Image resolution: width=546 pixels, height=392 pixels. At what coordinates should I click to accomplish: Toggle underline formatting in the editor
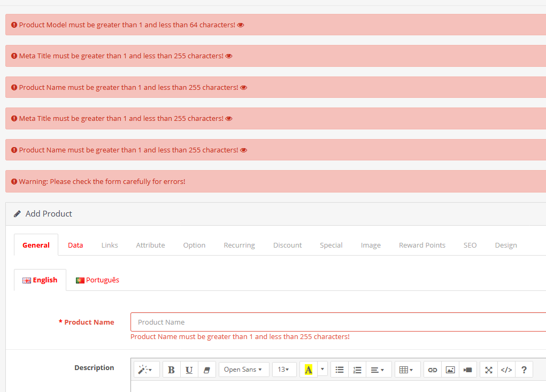[189, 370]
